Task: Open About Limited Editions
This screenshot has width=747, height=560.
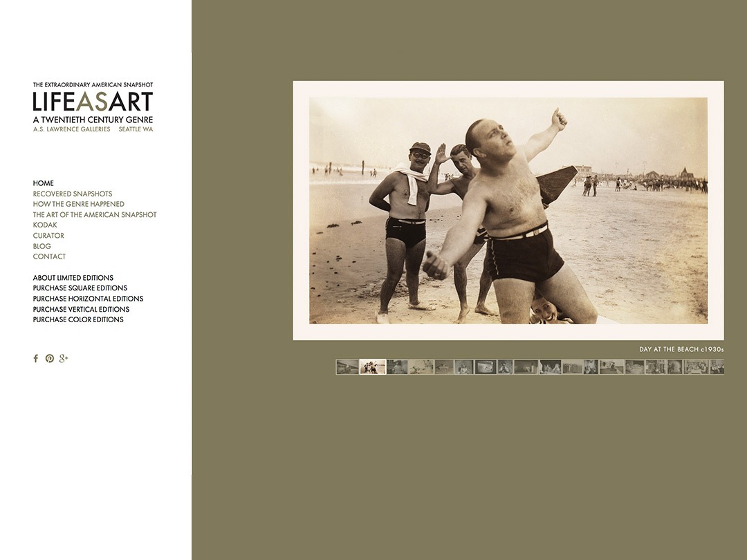Action: (x=73, y=278)
